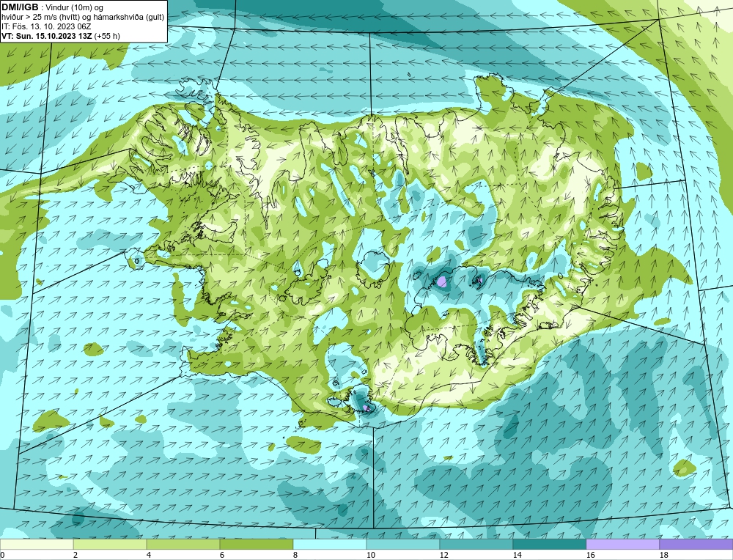Screen dimensions: 733x560
Task: Click the 14–16 m/s dark teal legend swatch
Action: (x=549, y=544)
